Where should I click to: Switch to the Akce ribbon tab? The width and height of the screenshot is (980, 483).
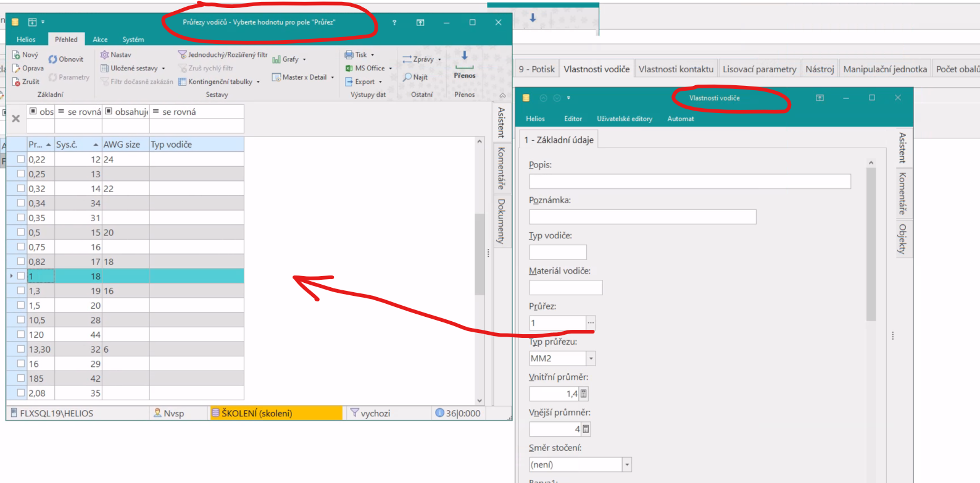tap(100, 40)
